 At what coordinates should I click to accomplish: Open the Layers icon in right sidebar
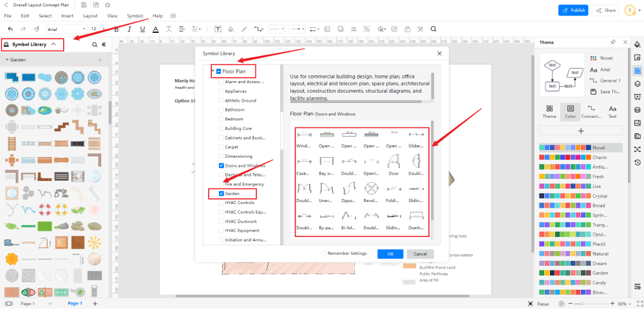(637, 84)
